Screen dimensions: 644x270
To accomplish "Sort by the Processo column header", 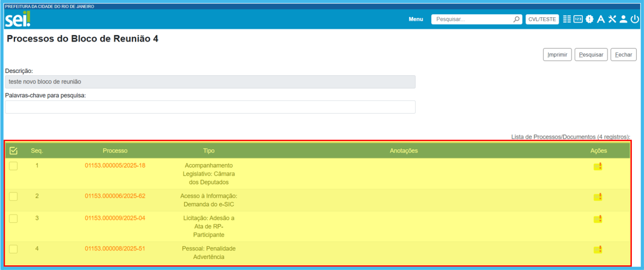I will coord(115,151).
